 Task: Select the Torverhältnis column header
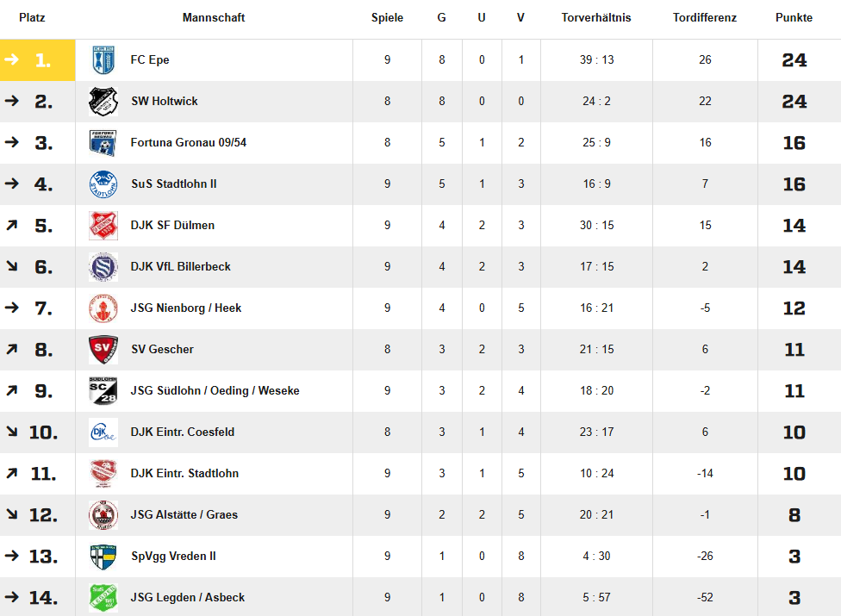tap(596, 18)
